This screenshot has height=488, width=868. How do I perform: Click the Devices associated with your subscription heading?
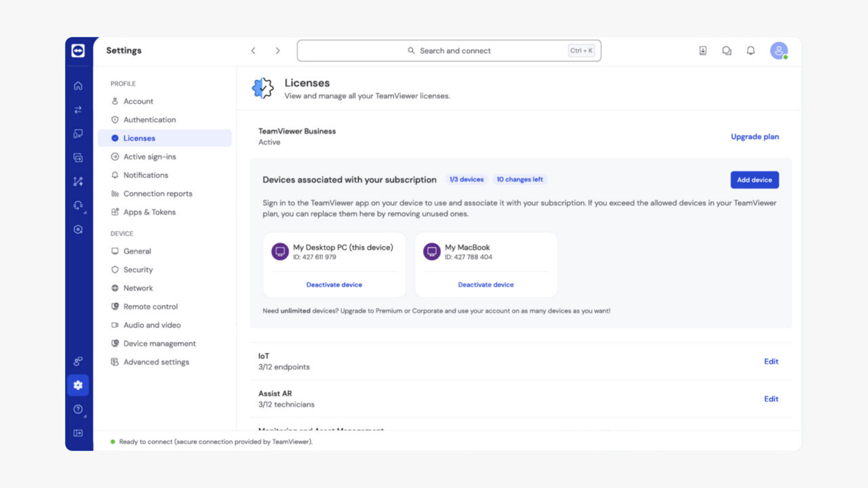[350, 180]
